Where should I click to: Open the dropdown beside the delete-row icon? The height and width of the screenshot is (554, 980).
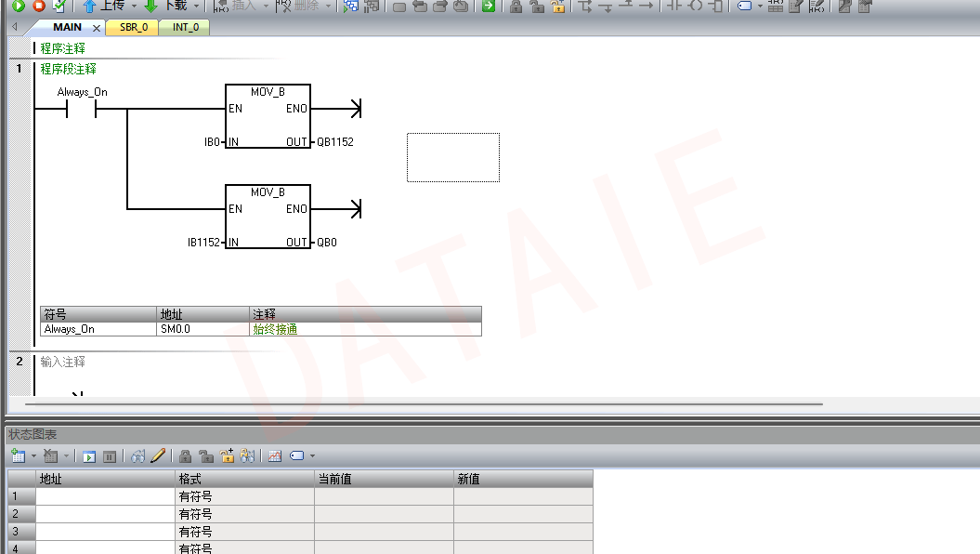(66, 456)
